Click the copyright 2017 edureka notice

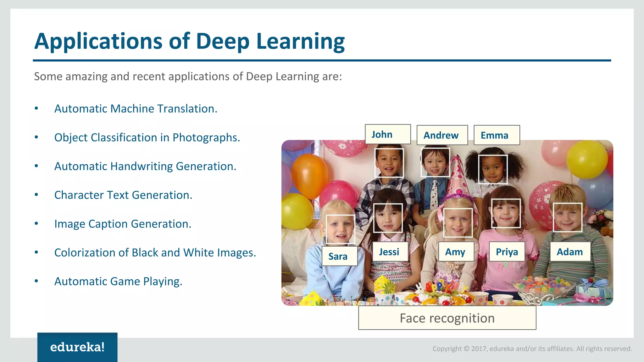coord(532,349)
